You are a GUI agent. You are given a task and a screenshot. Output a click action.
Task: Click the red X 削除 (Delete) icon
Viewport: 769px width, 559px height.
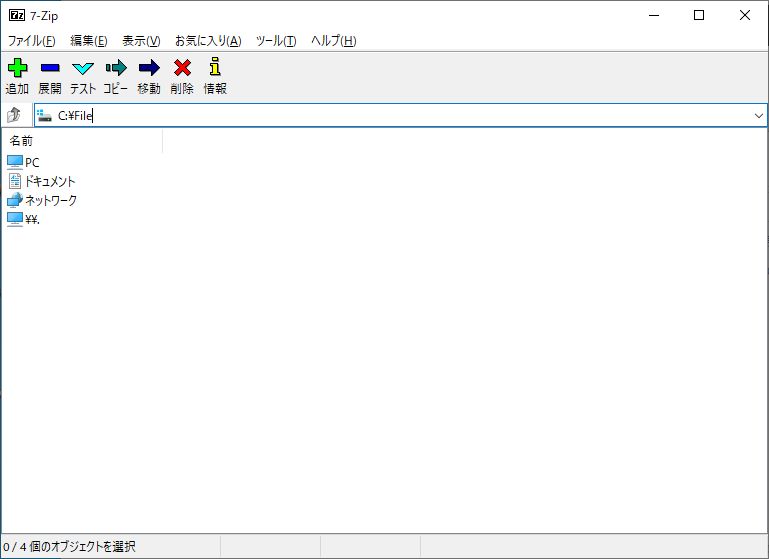coord(182,68)
